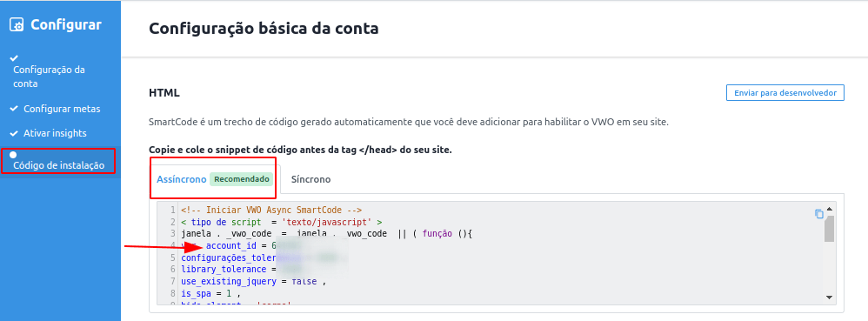This screenshot has height=321, width=868.
Task: Click the Configurar sidebar title
Action: pyautogui.click(x=66, y=25)
